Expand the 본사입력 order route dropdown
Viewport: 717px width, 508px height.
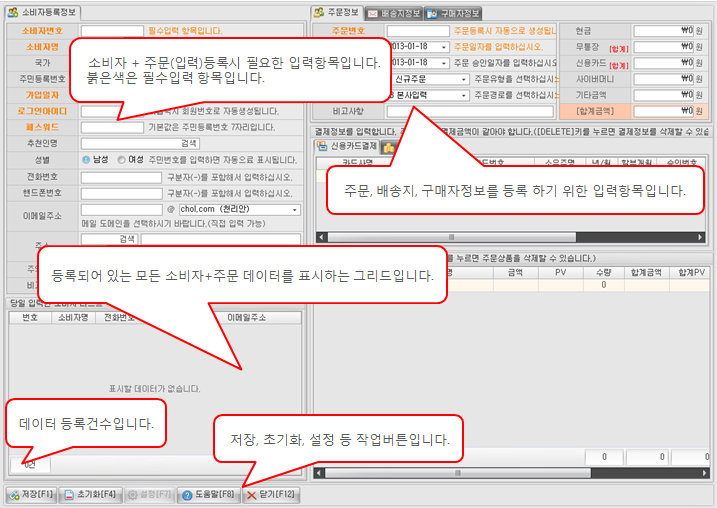click(464, 95)
